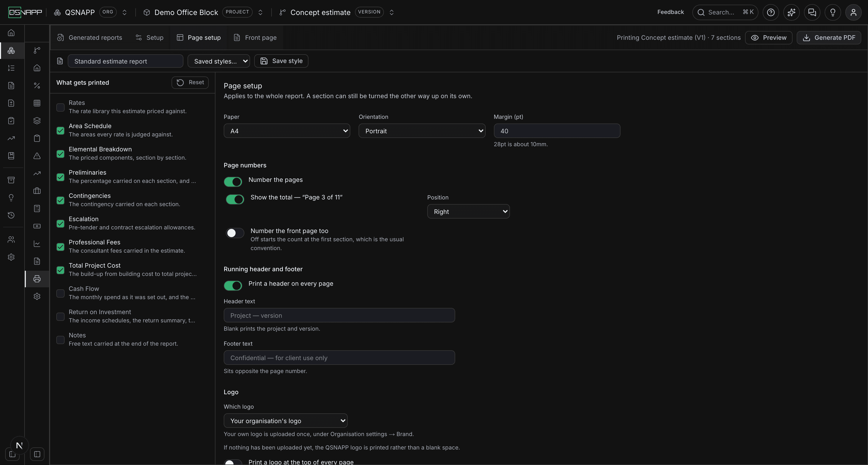
Task: Switch to Generated reports tab
Action: point(89,37)
